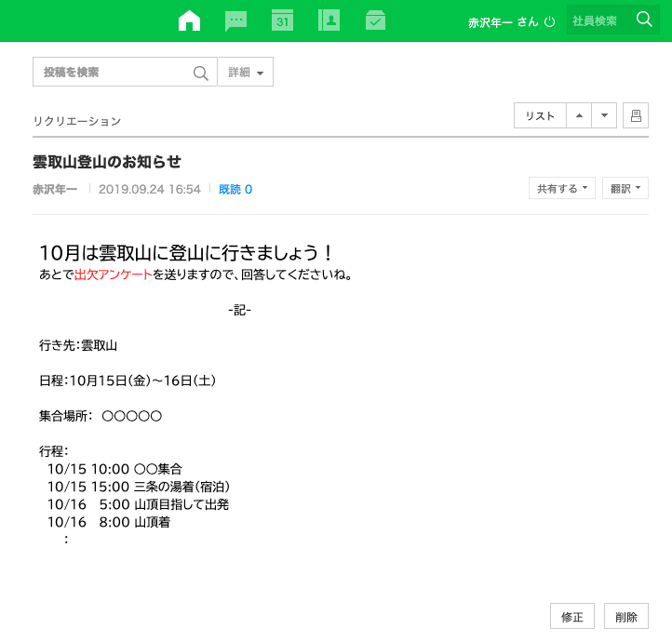This screenshot has width=672, height=642.
Task: Open the 詳細 search options dropdown
Action: [x=246, y=72]
